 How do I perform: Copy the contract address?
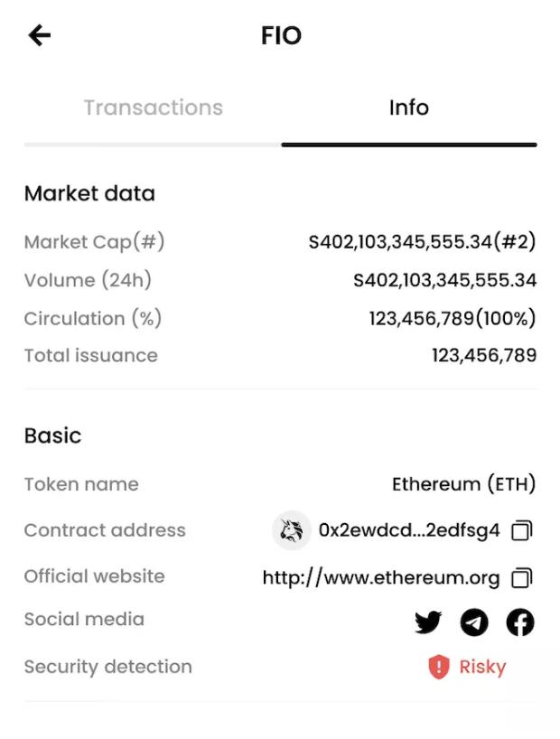[x=522, y=531]
